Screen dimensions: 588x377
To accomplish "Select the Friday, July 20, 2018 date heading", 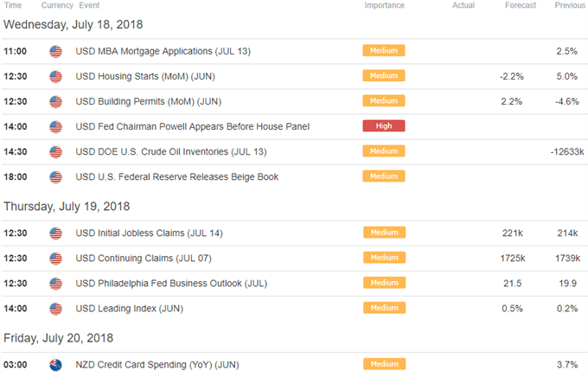I will [x=59, y=338].
